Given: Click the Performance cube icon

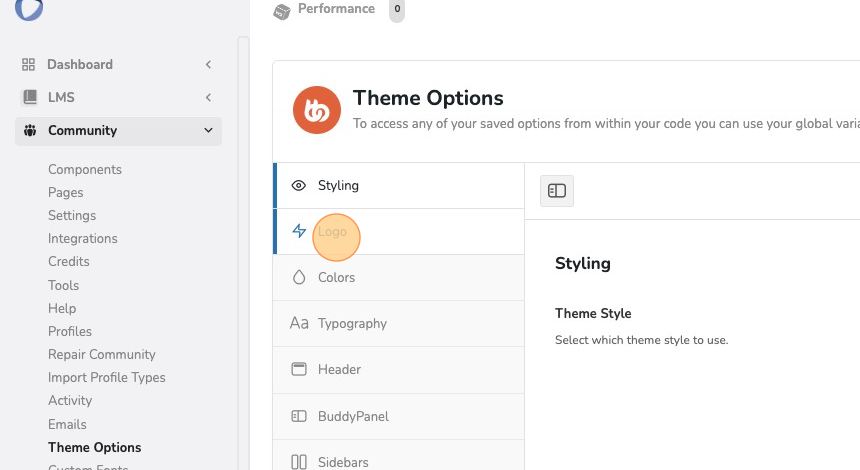Looking at the screenshot, I should (281, 11).
